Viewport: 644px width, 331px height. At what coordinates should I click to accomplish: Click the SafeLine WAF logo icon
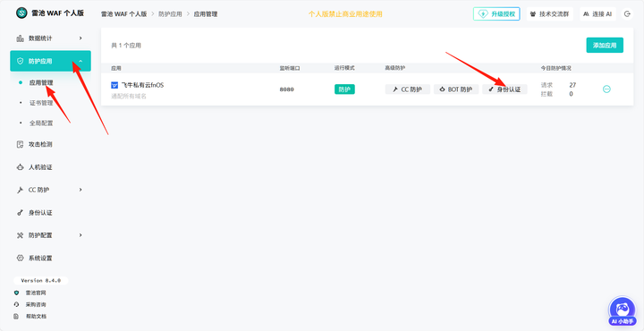pyautogui.click(x=21, y=13)
